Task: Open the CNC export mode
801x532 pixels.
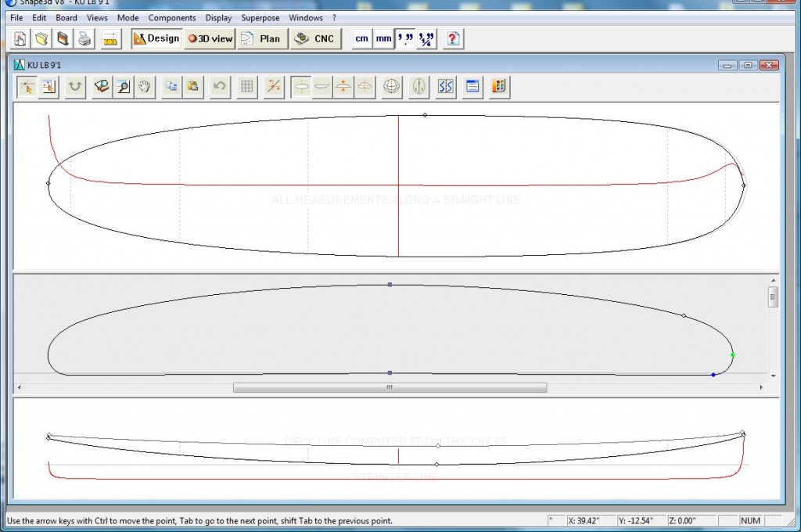Action: 315,38
